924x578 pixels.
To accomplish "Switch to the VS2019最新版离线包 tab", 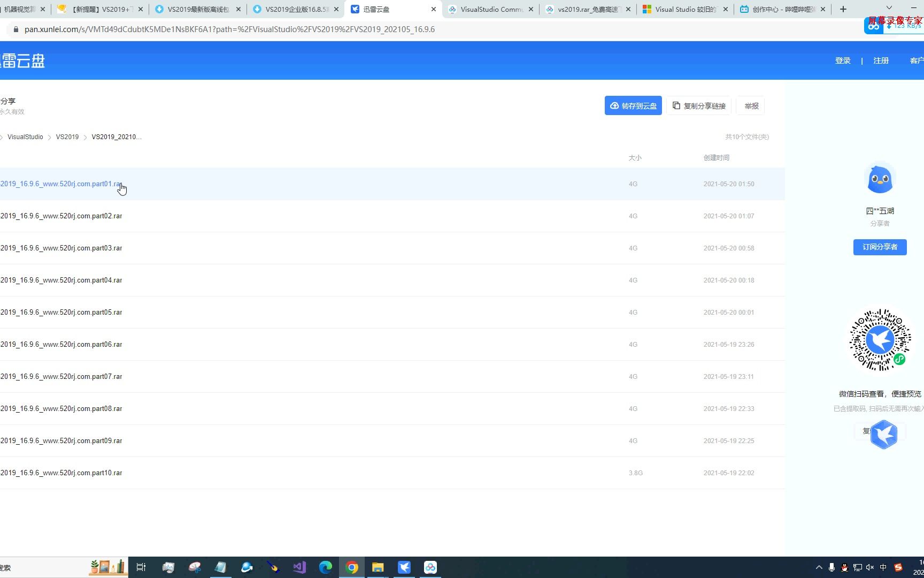I will click(x=197, y=9).
